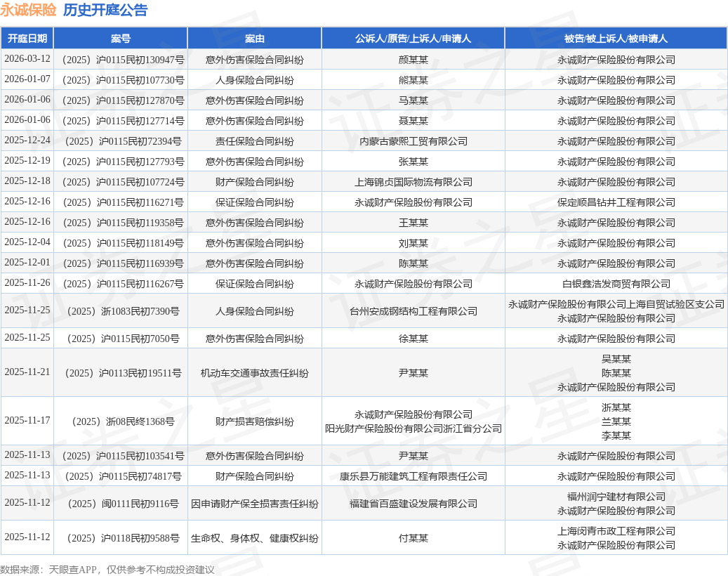Image resolution: width=728 pixels, height=576 pixels.
Task: Click appellant 阳光财产保险股份有限公司浙江省分公司
Action: point(413,428)
